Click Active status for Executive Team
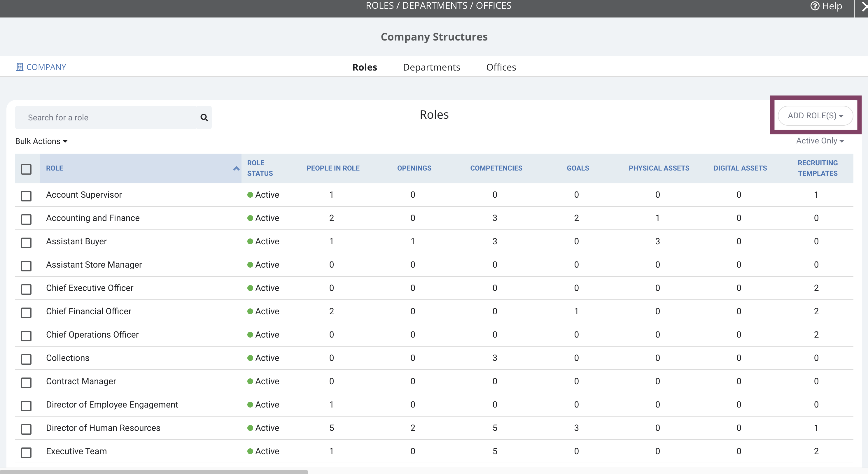Screen dimensions: 868x474 click(263, 451)
